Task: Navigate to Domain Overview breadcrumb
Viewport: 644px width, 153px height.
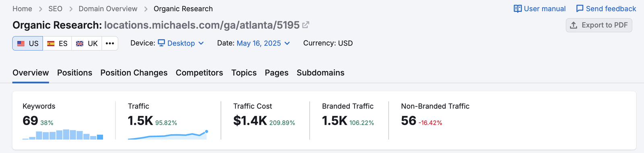Action: (x=108, y=9)
